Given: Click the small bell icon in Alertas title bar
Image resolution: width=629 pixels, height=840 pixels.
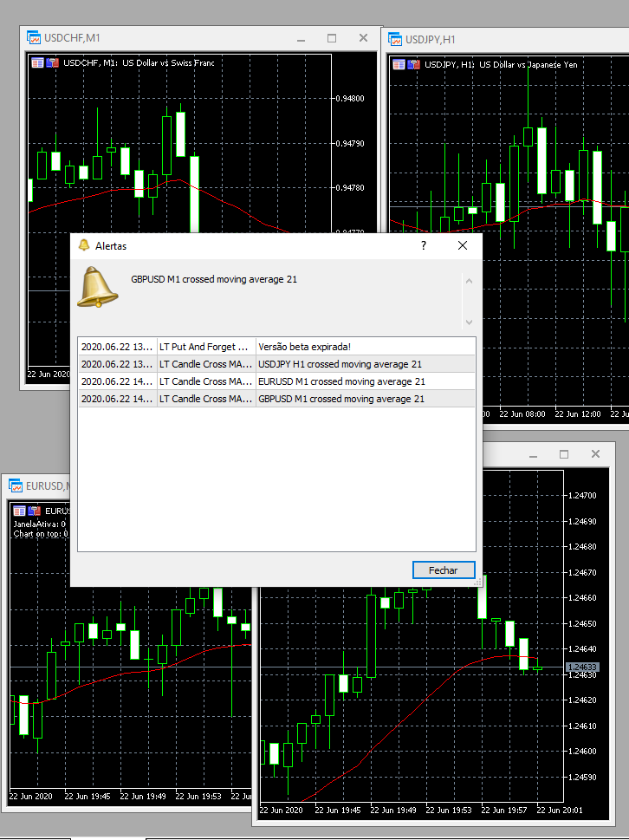Looking at the screenshot, I should pyautogui.click(x=83, y=245).
